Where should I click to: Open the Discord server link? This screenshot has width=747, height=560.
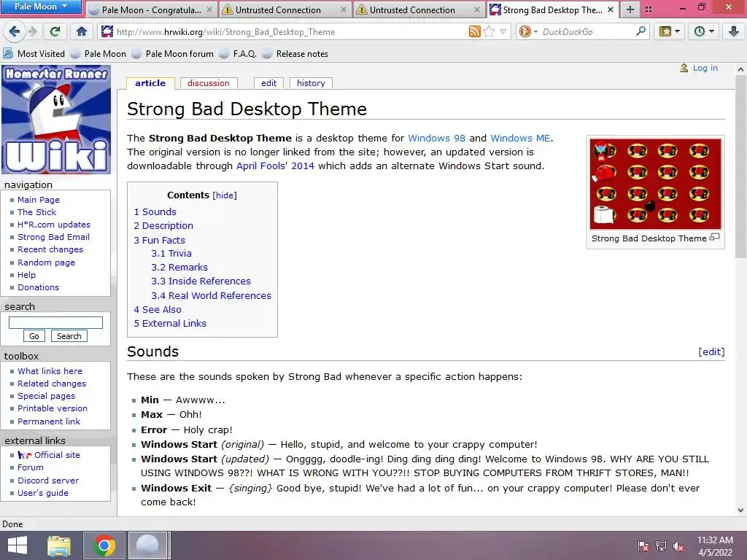coord(48,481)
